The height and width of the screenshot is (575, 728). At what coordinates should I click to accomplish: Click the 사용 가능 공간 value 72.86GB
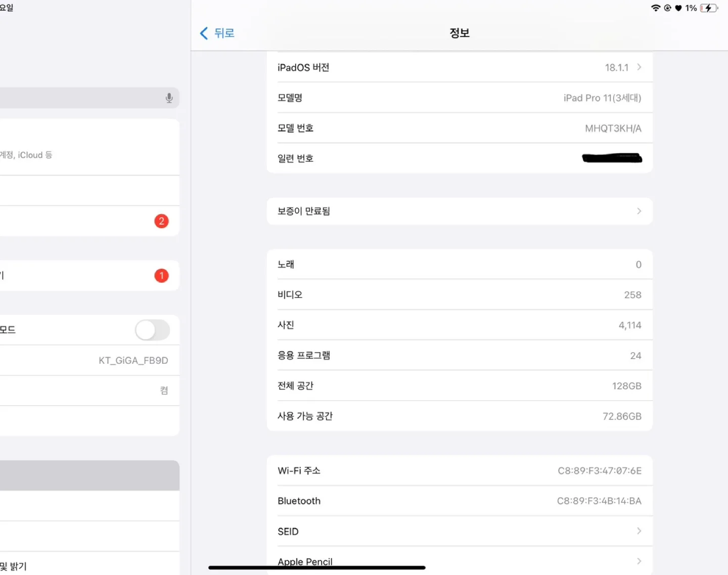point(622,416)
